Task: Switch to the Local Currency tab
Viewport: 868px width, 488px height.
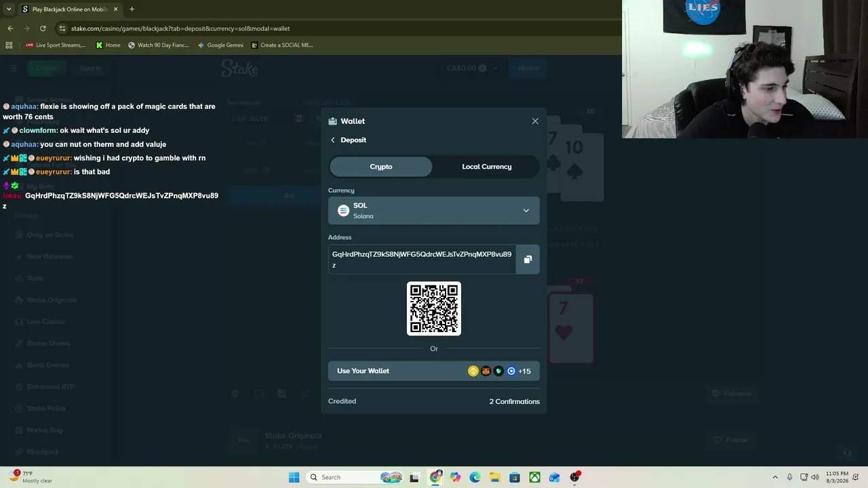Action: pyautogui.click(x=486, y=167)
